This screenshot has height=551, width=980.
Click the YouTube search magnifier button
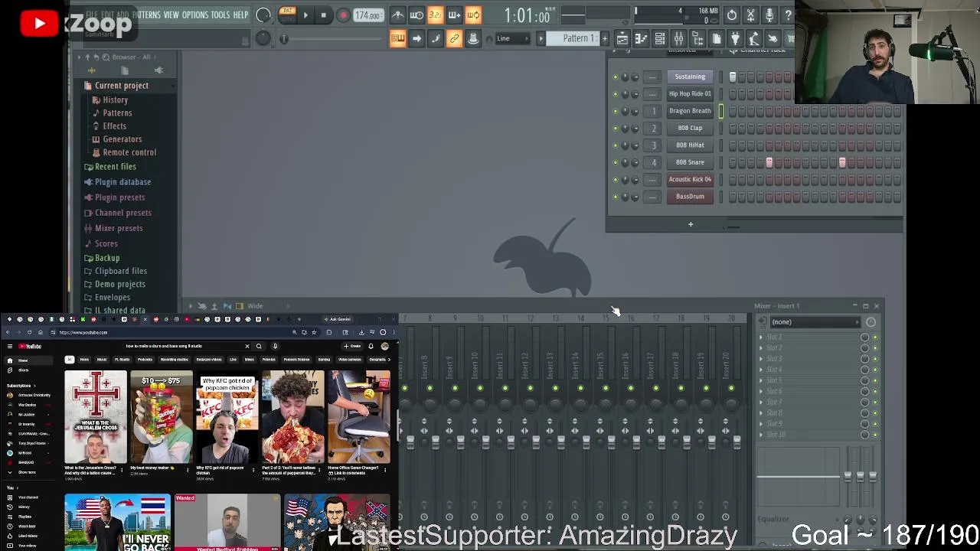click(259, 346)
